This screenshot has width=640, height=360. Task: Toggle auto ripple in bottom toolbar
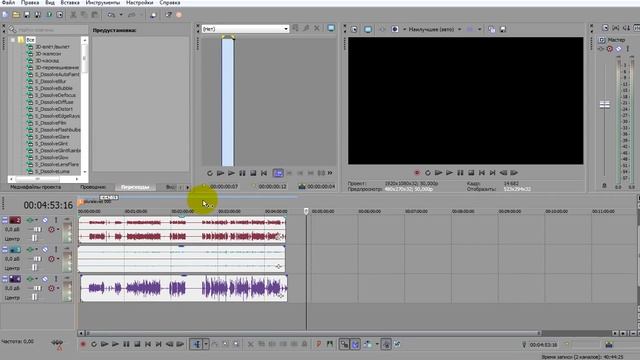pos(367,344)
